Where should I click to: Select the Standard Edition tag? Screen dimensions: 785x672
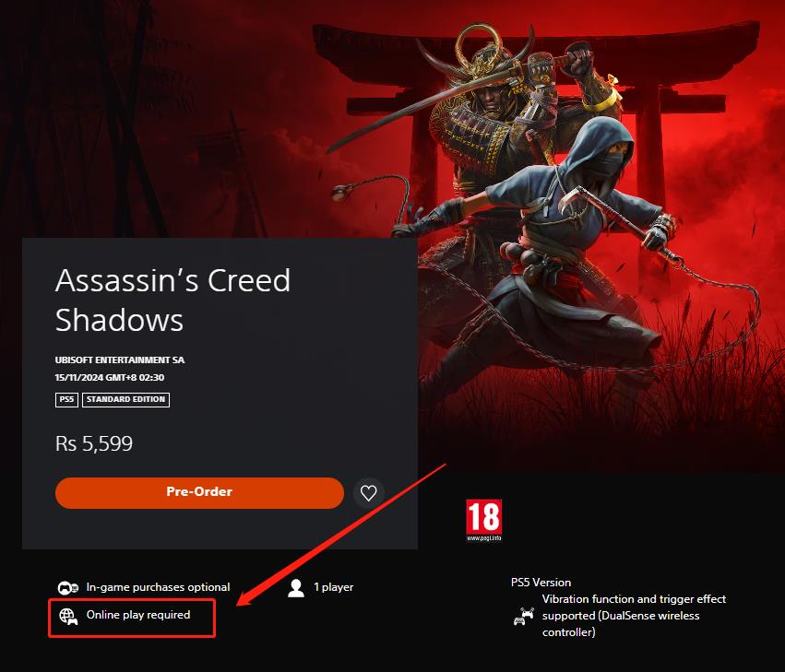[x=125, y=399]
